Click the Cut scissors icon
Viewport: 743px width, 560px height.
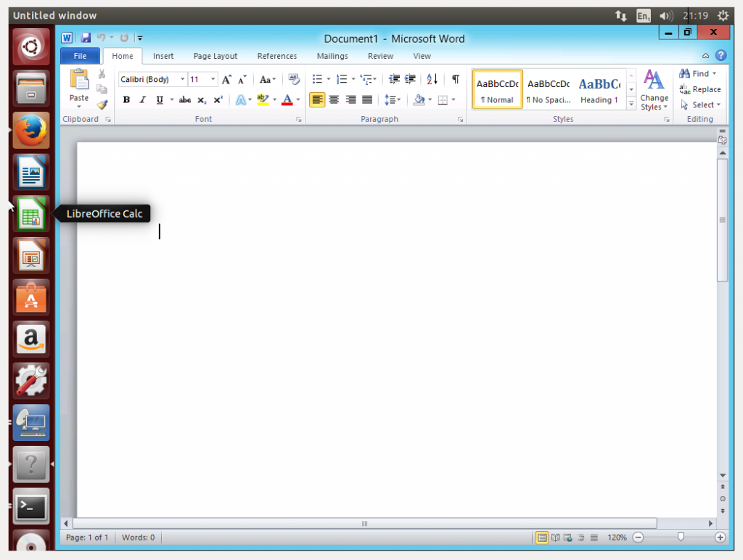coord(102,74)
